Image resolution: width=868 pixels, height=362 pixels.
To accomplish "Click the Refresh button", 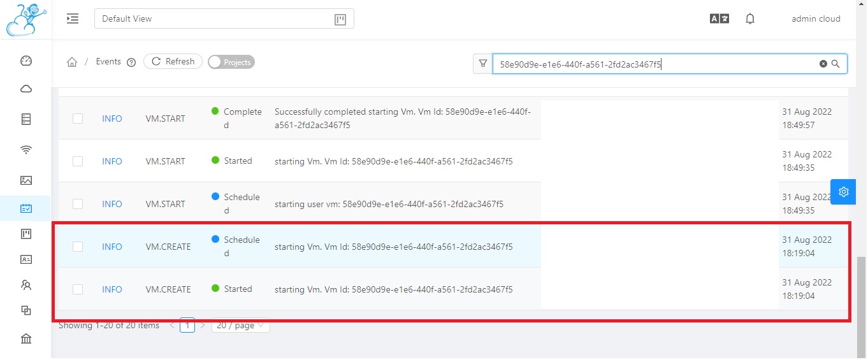I will click(x=173, y=61).
